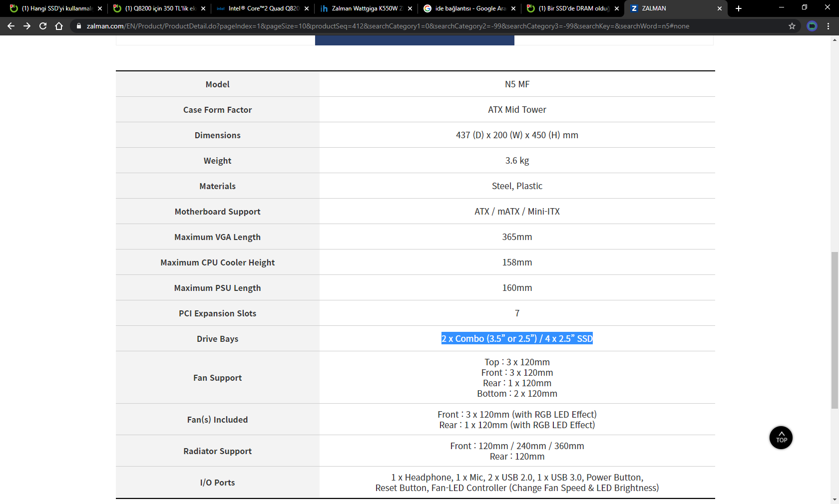
Task: Click the model value 'N5 MF'
Action: coord(517,84)
